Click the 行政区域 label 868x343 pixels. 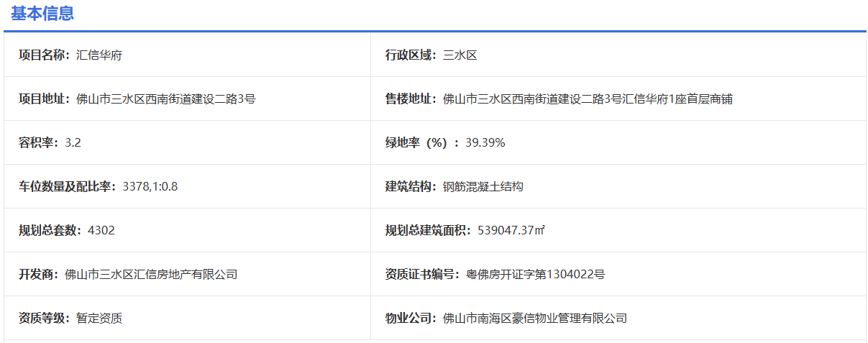tap(411, 55)
